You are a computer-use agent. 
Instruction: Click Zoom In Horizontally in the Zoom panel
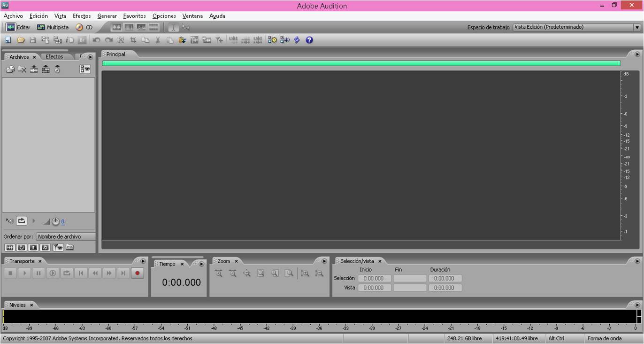pyautogui.click(x=218, y=273)
